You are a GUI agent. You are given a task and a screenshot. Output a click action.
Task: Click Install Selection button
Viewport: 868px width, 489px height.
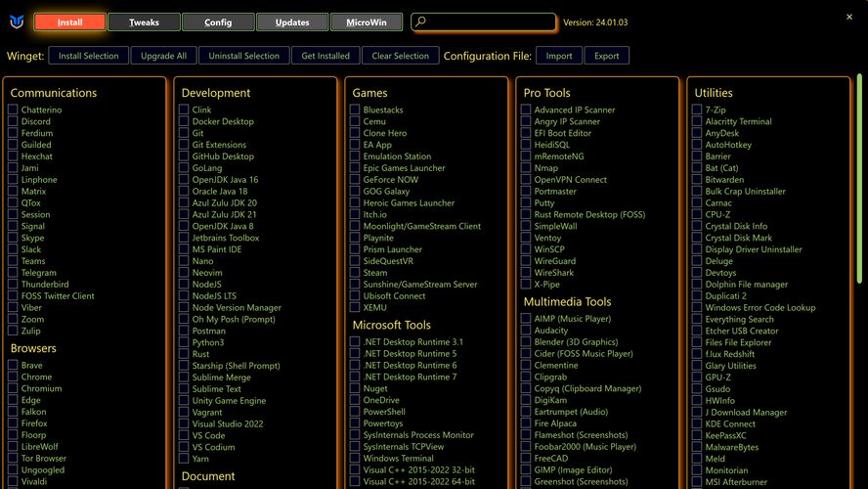coord(89,56)
